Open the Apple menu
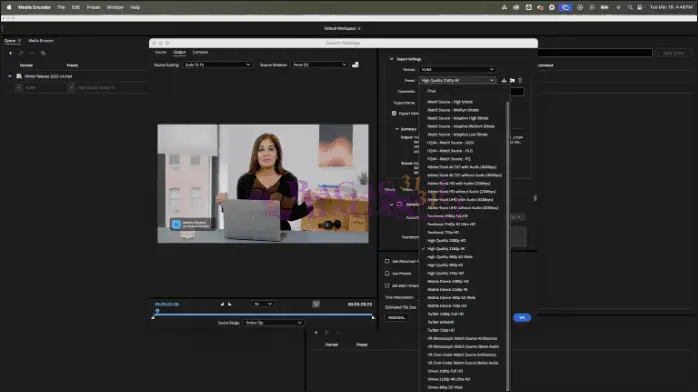698x392 pixels. [x=9, y=7]
